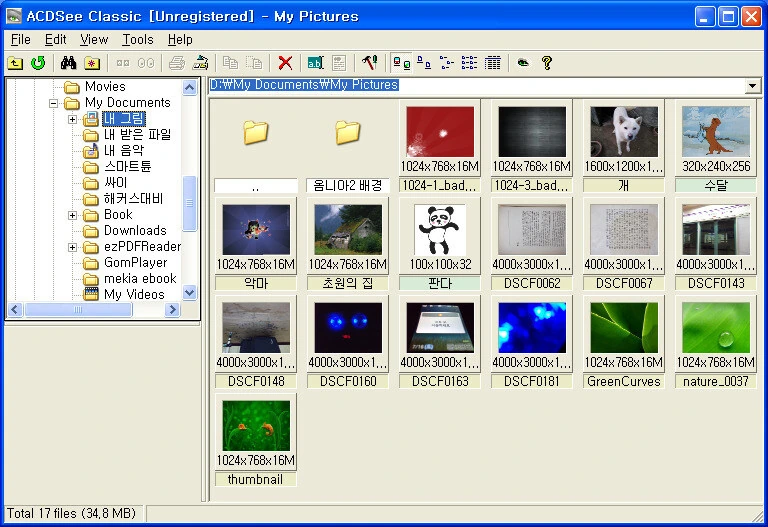Expand the Book folder node

72,215
